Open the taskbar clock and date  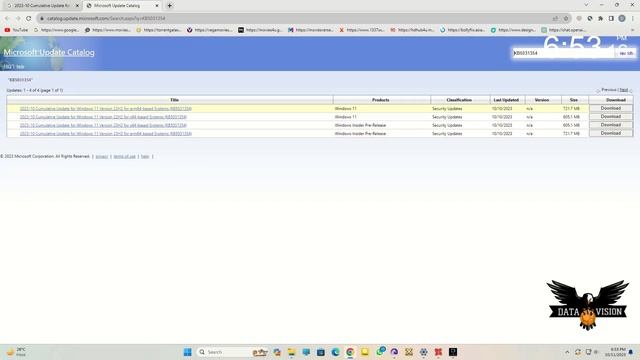tap(615, 352)
